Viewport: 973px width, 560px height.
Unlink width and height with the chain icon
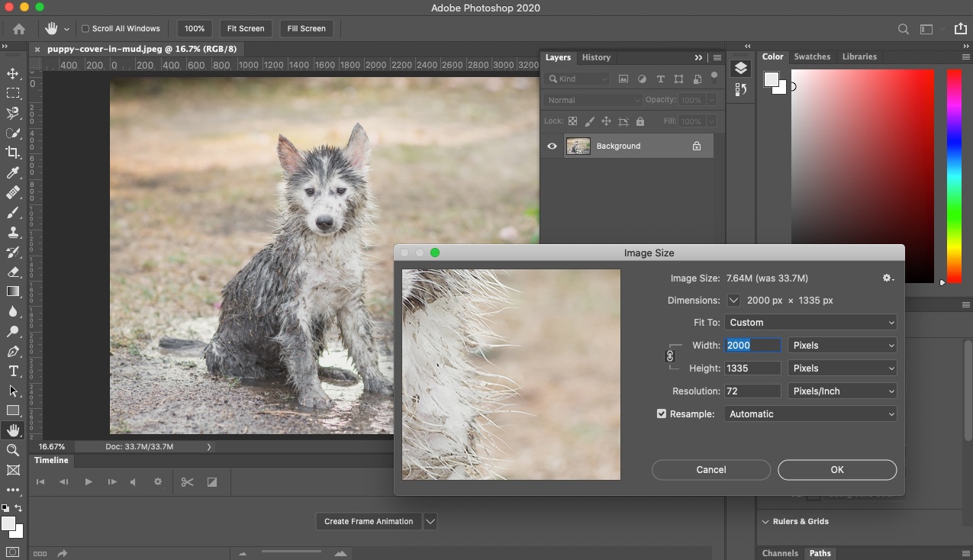coord(672,356)
